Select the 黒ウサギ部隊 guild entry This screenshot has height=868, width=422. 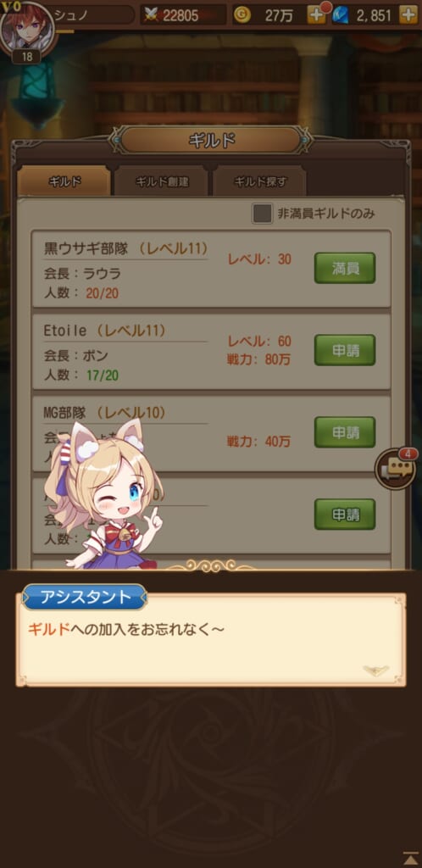(211, 269)
